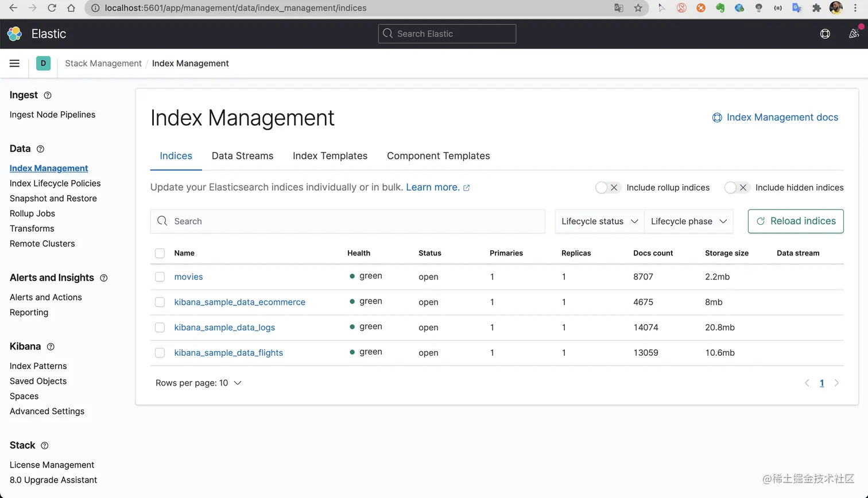
Task: Switch to the Component Templates tab
Action: [x=439, y=156]
